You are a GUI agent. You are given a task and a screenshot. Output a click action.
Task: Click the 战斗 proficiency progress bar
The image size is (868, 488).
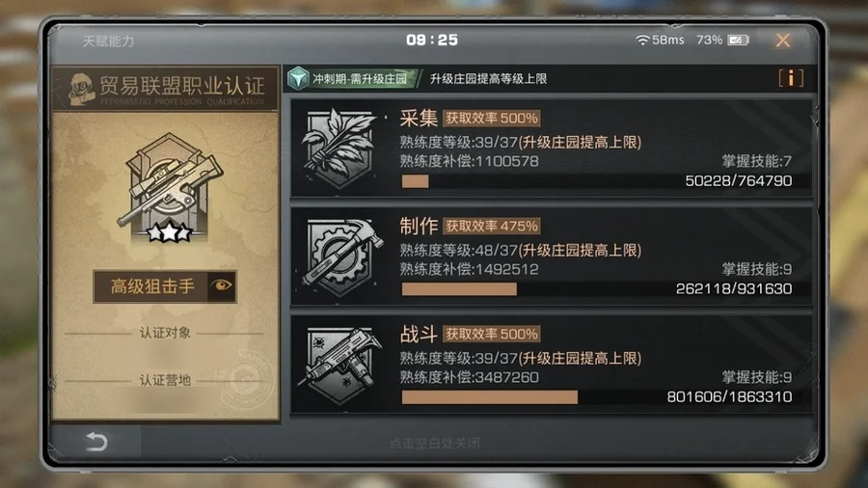tap(597, 396)
